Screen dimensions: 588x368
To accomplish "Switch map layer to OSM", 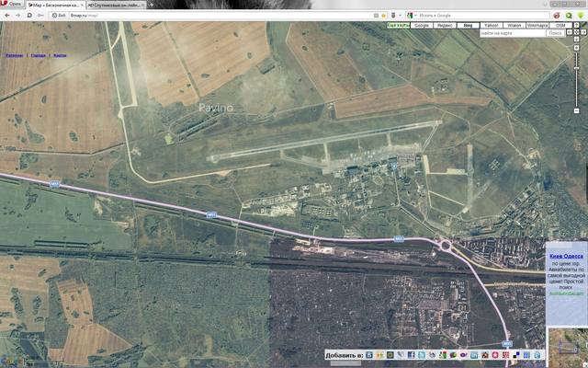I will point(560,25).
